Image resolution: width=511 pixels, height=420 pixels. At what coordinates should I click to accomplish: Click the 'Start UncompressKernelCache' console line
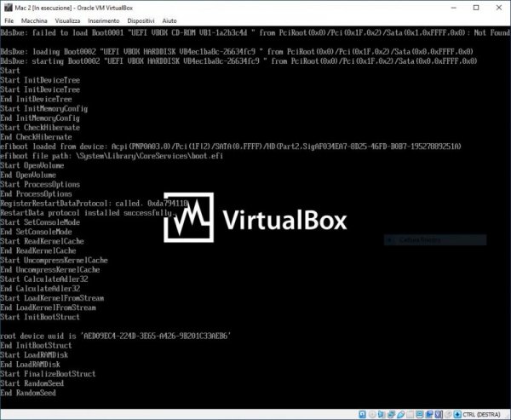[54, 260]
